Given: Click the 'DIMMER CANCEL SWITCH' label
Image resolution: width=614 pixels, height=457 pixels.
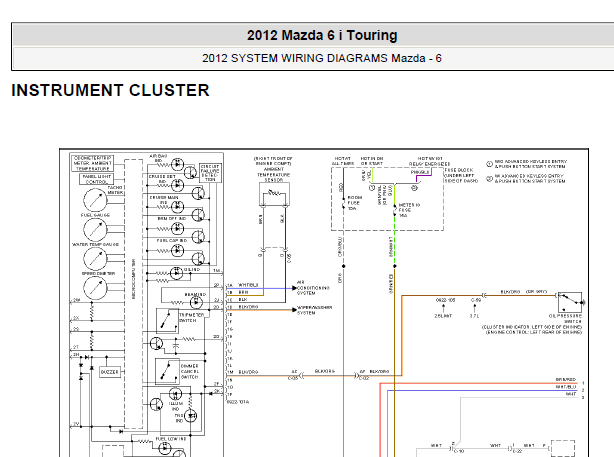Looking at the screenshot, I should [x=190, y=371].
